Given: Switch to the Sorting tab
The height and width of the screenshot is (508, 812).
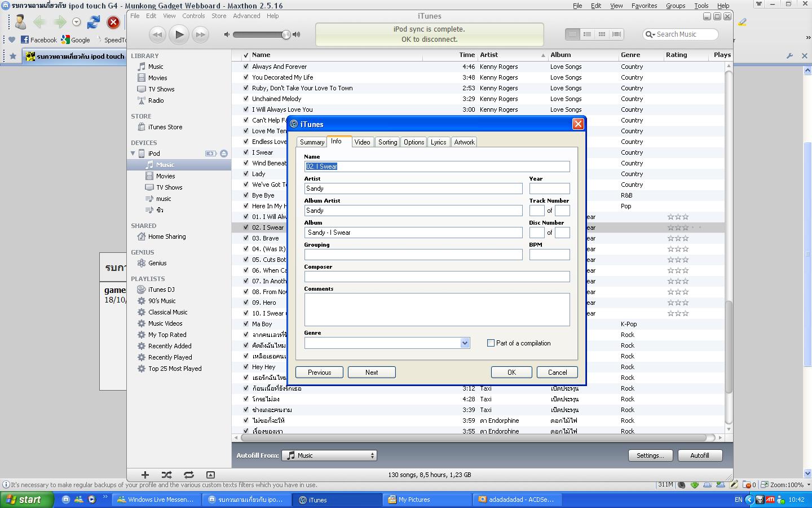Looking at the screenshot, I should click(x=387, y=142).
